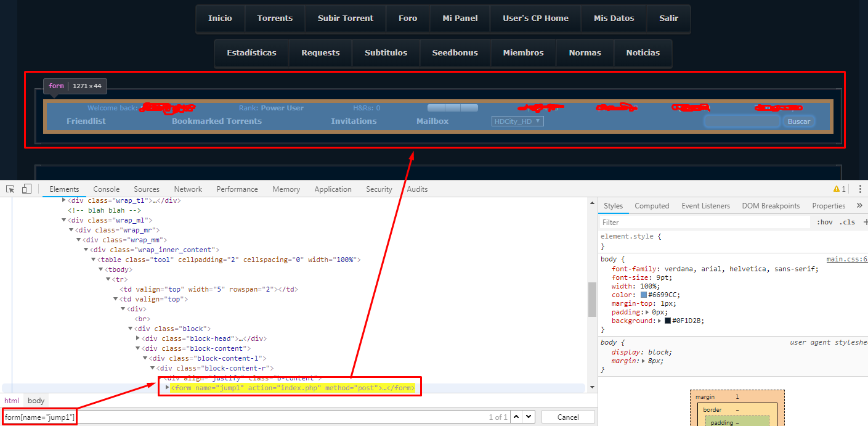Click Salir to log out
868x426 pixels.
tap(668, 18)
